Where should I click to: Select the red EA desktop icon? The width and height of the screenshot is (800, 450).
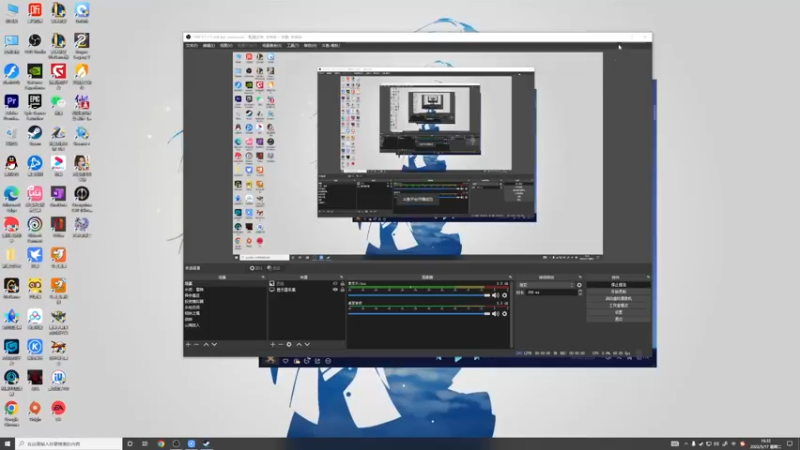pos(58,411)
